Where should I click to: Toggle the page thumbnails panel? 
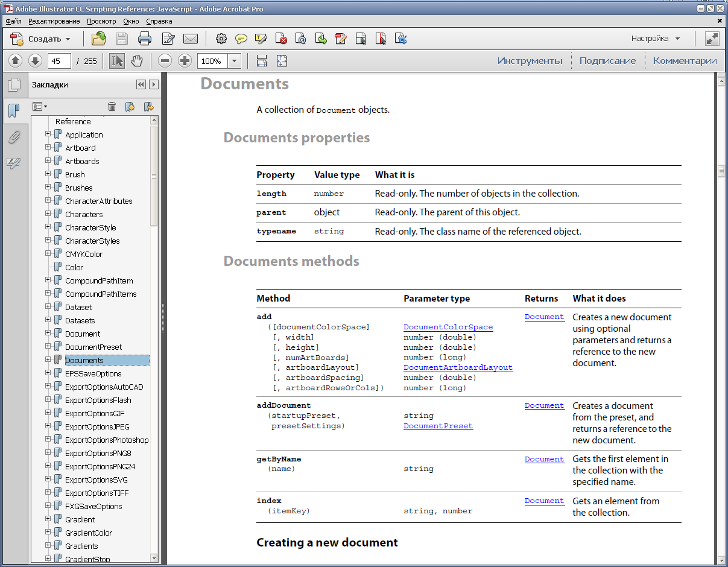click(x=14, y=85)
